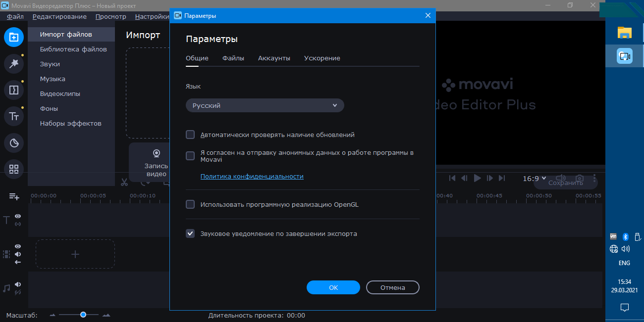Enable automatic update checking checkbox
The width and height of the screenshot is (644, 322).
click(x=190, y=135)
